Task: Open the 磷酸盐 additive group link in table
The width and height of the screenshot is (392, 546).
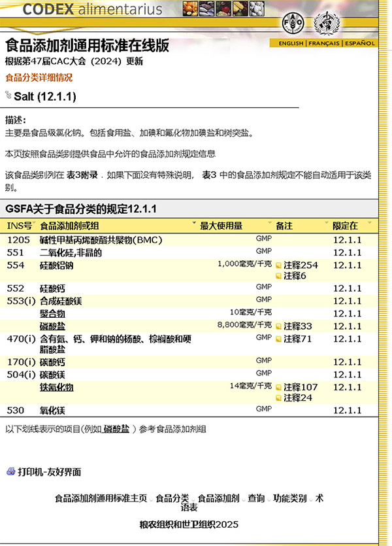Action: (52, 326)
